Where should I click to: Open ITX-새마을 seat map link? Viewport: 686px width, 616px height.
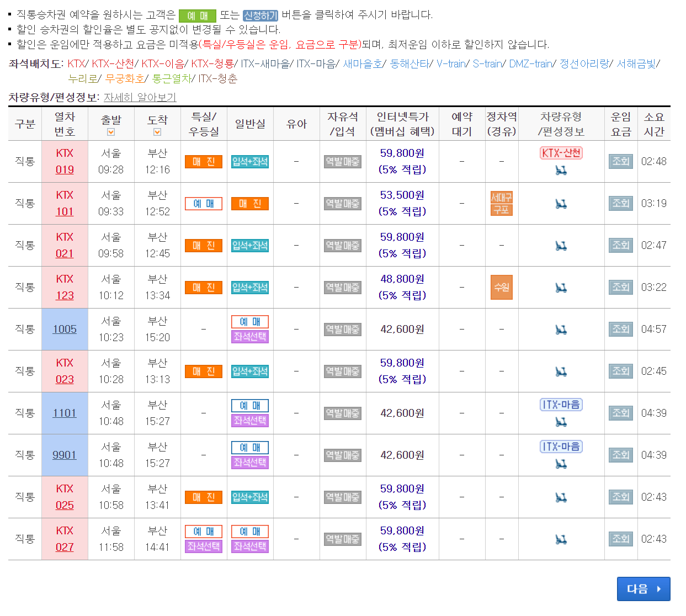[x=265, y=63]
